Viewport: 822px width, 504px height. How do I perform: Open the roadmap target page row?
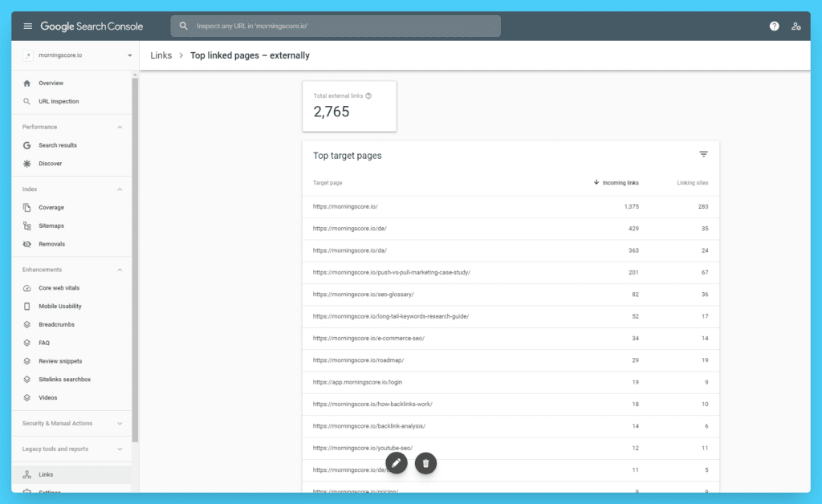point(511,361)
